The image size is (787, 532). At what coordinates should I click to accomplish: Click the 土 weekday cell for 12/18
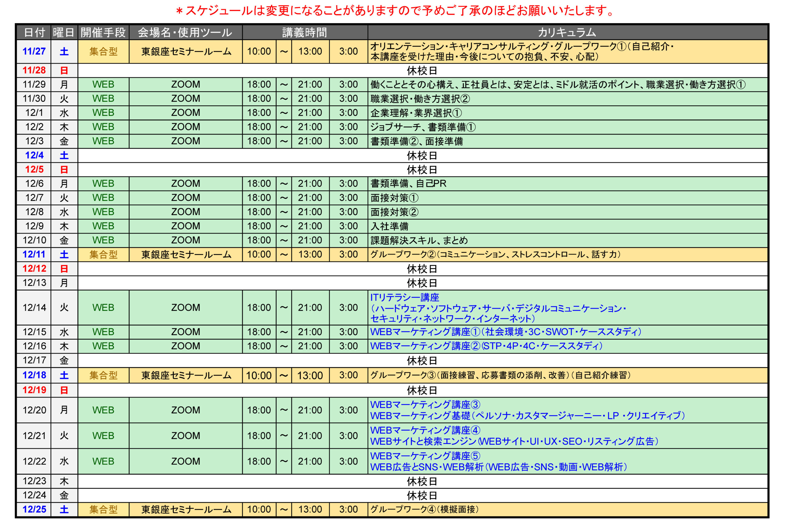point(64,375)
